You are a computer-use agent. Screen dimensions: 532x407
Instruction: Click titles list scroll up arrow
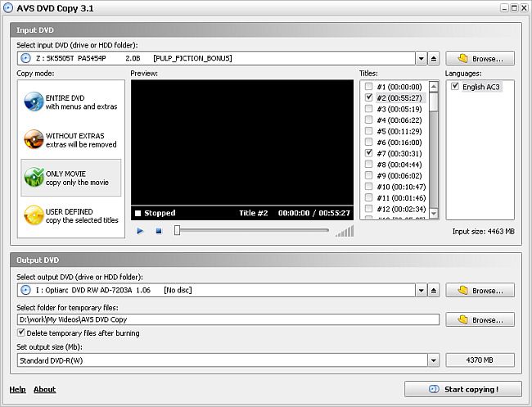tap(433, 87)
